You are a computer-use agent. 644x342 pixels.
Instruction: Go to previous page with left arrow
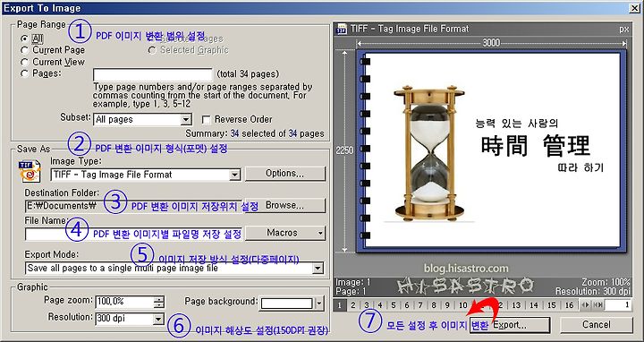coord(583,305)
